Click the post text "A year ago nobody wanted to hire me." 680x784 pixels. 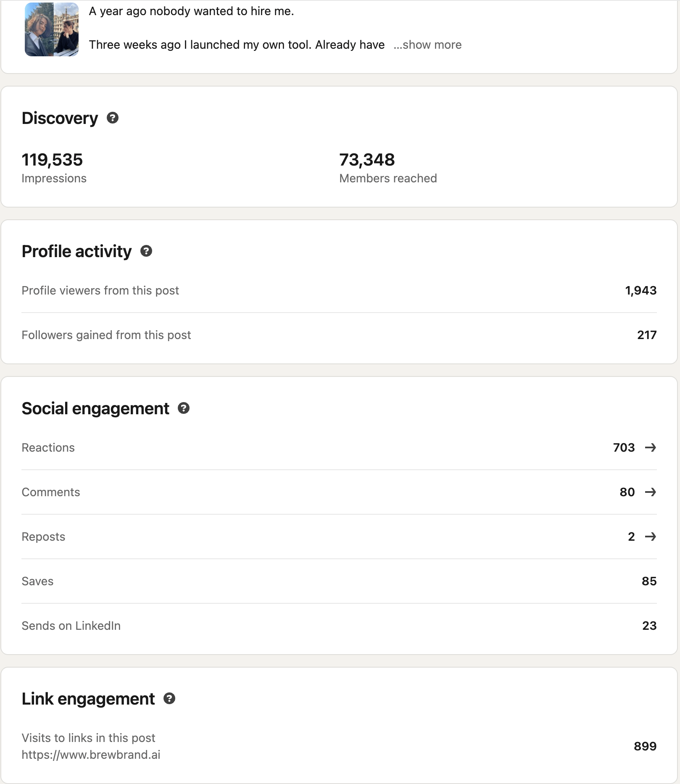[x=191, y=11]
